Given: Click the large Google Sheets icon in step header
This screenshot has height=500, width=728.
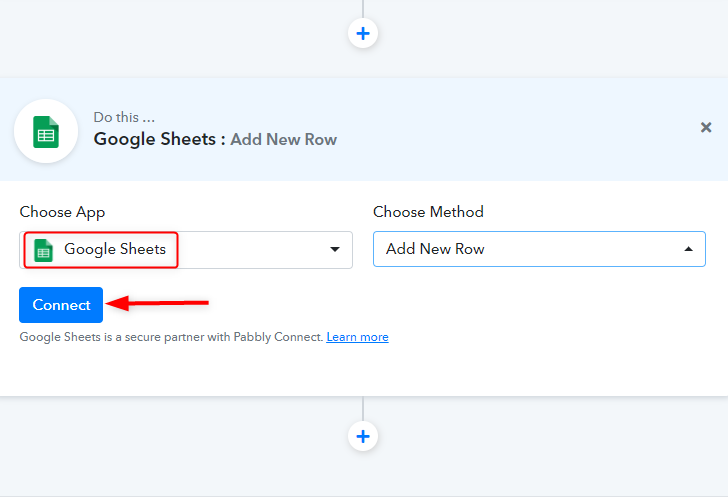Looking at the screenshot, I should click(46, 131).
